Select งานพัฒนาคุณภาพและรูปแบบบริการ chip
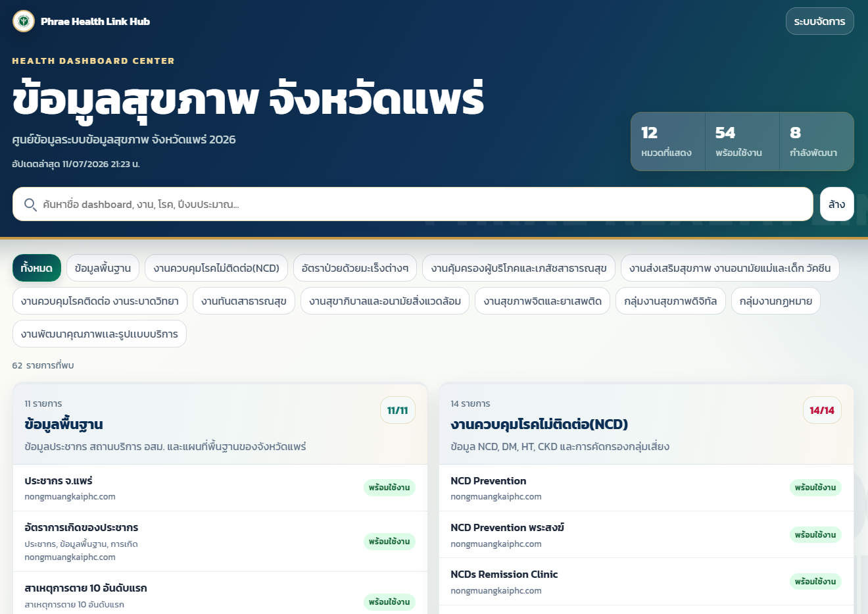Screen dimensions: 868x614 (99, 334)
